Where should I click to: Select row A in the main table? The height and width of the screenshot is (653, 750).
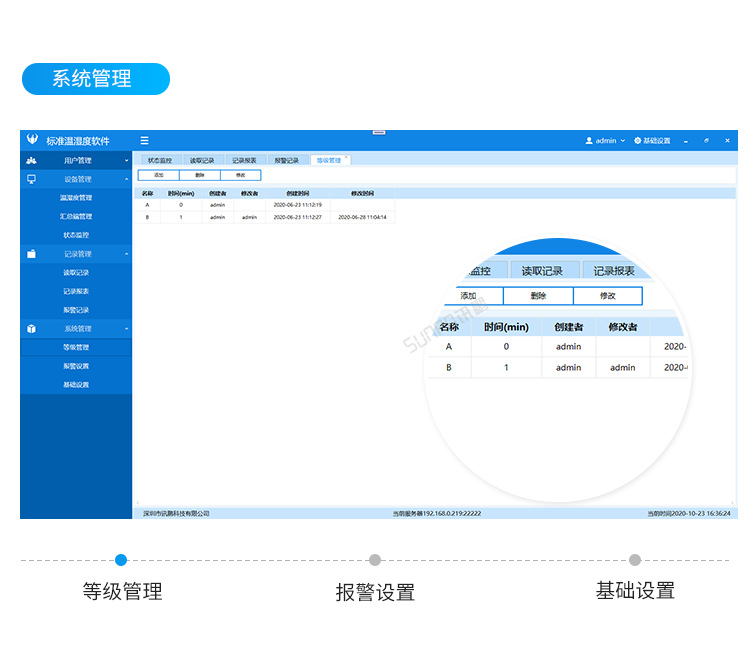coord(265,205)
